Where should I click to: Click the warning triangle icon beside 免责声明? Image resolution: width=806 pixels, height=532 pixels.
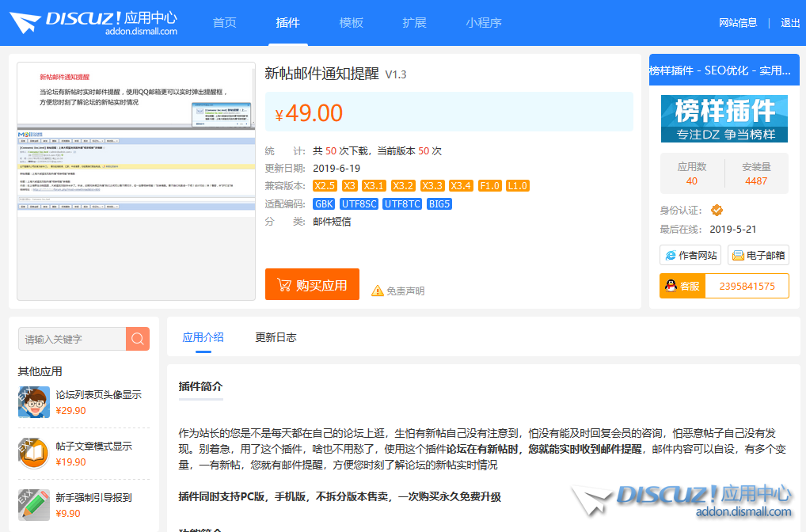pos(378,291)
